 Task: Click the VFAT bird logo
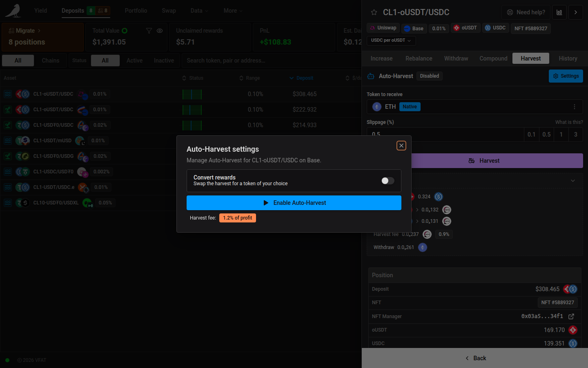pos(13,11)
